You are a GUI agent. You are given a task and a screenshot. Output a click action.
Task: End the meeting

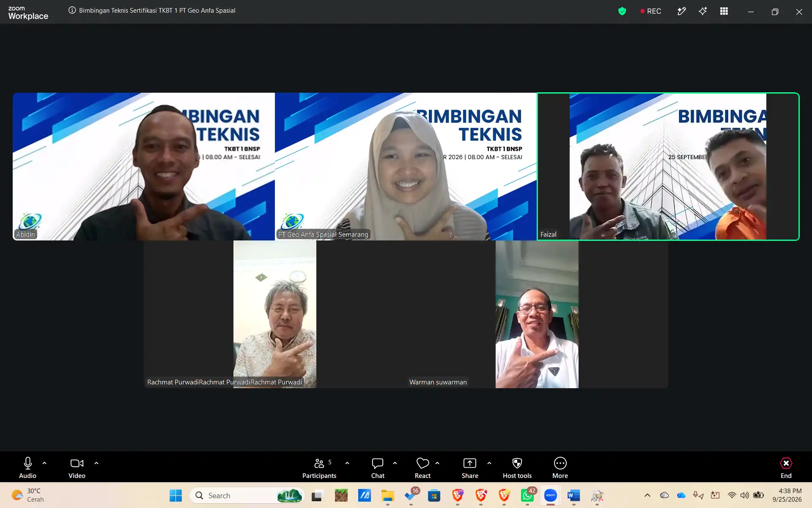786,467
